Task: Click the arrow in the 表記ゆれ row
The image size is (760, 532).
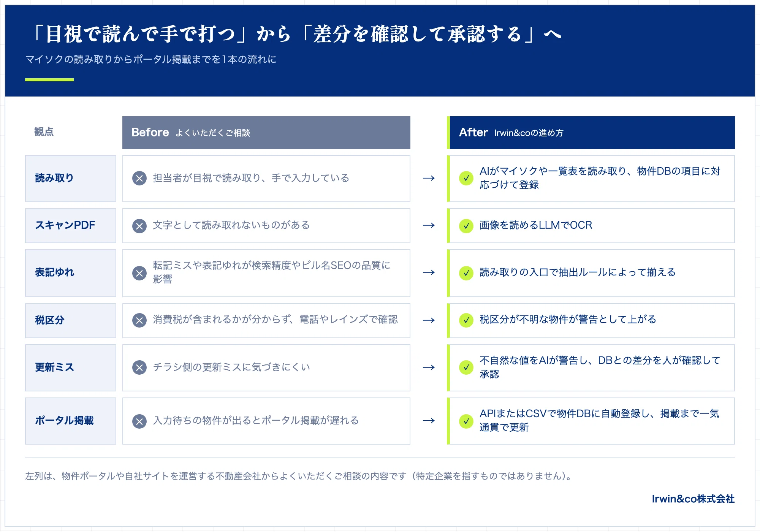Action: click(x=429, y=272)
